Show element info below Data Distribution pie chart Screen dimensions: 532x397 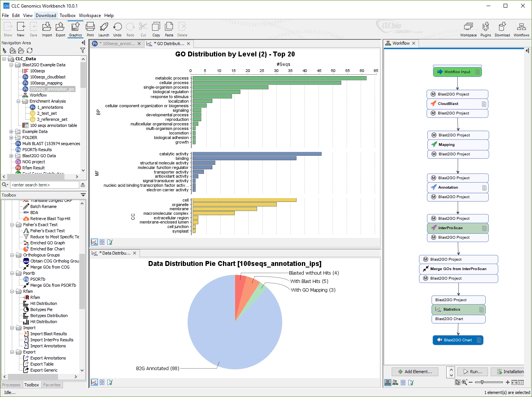(x=110, y=382)
